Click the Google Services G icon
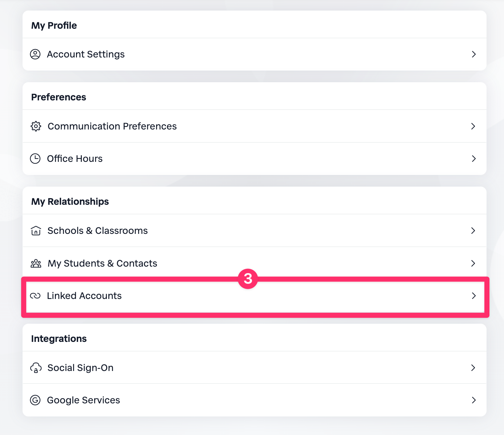 pos(35,400)
